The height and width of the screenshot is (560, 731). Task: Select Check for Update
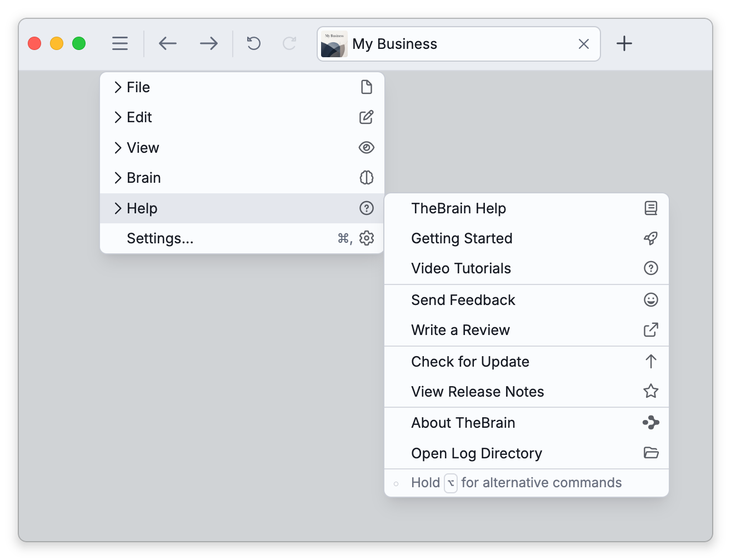coord(527,362)
